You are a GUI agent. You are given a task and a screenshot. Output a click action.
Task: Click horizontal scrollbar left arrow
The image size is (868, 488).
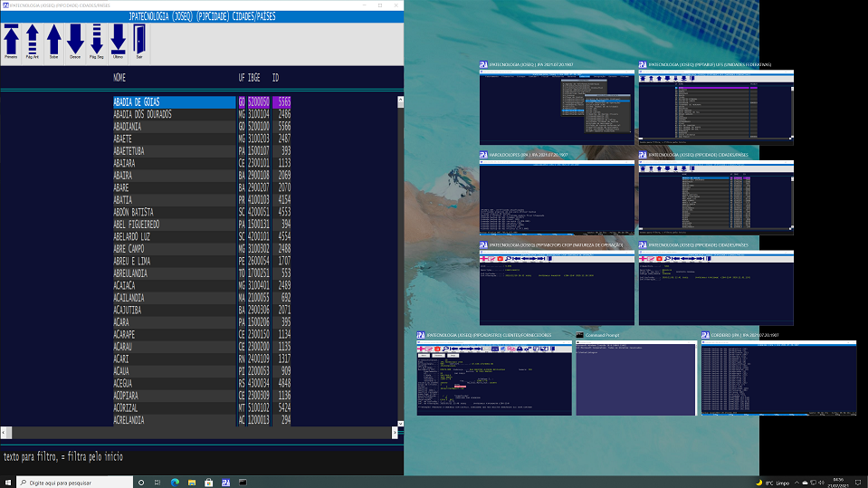4,432
